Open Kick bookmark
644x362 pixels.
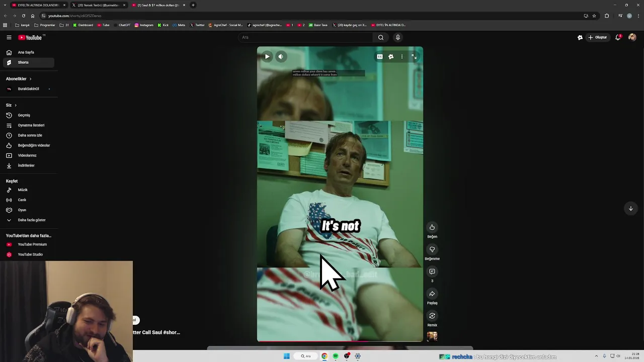point(164,25)
